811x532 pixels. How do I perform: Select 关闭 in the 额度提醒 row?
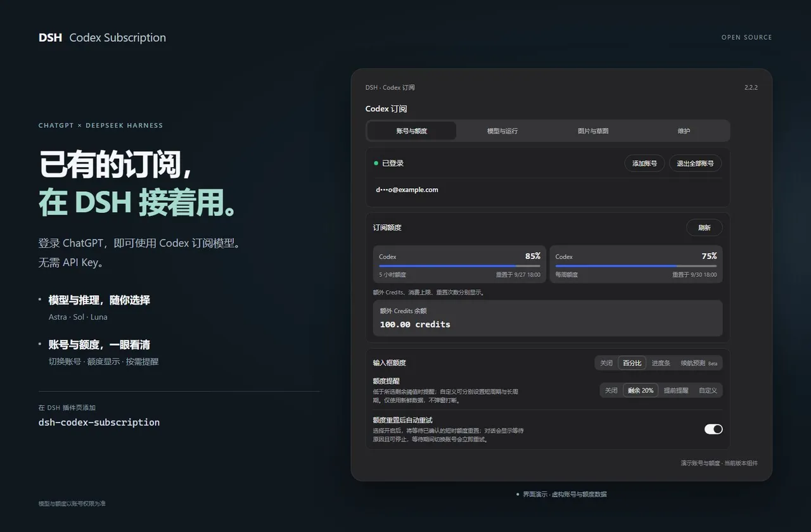pos(611,391)
